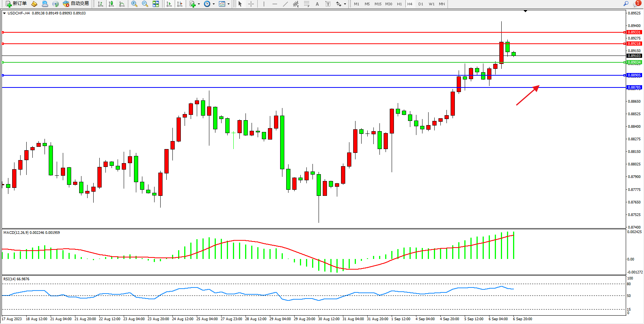The width and height of the screenshot is (644, 324).
Task: Click the red 0.89331 price level label
Action: 634,32
